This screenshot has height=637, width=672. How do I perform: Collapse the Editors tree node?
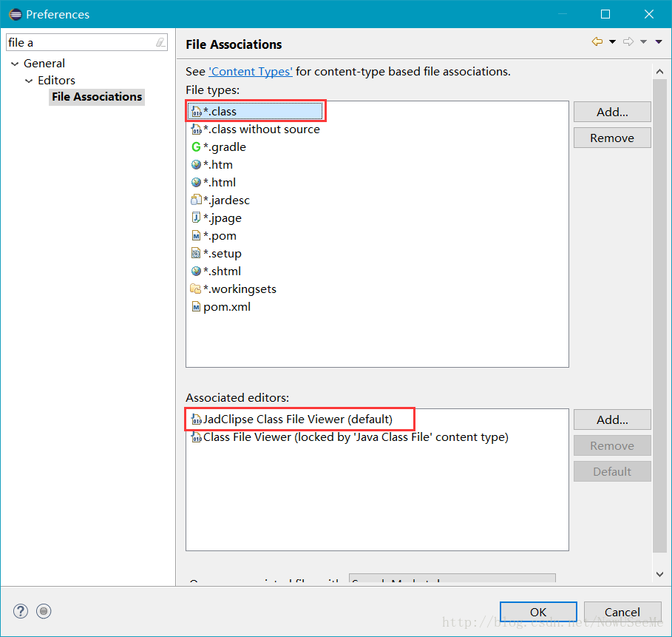pos(29,81)
